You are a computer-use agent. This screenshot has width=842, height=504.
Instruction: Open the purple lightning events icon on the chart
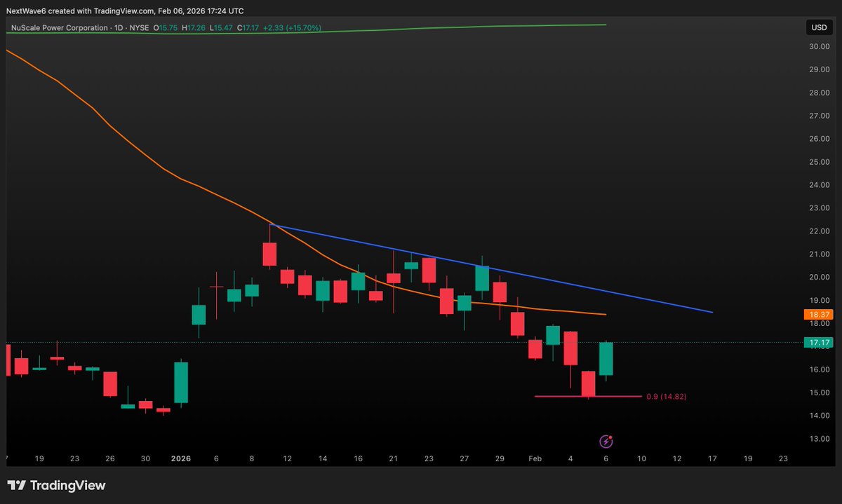tap(605, 441)
